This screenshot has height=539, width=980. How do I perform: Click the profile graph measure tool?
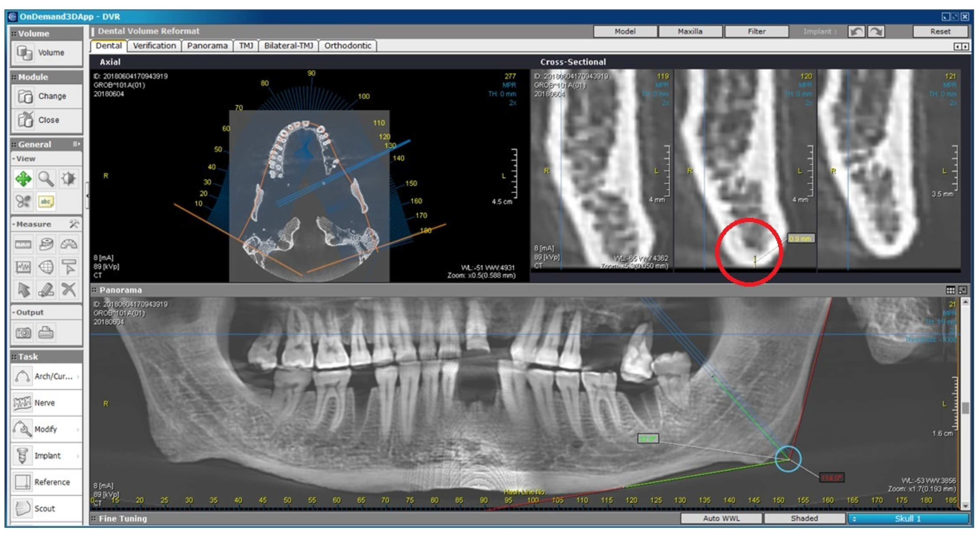23,267
